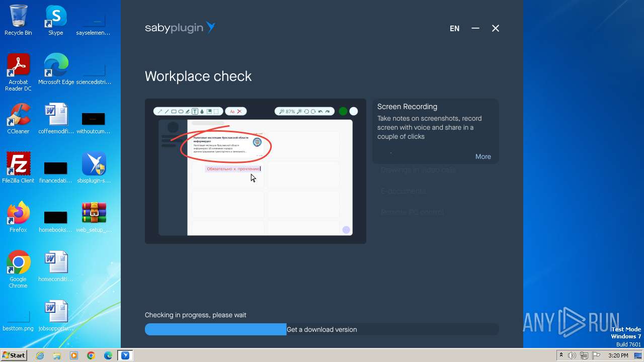Click Get a download version link
Screen dimensions: 644x362
tap(322, 329)
